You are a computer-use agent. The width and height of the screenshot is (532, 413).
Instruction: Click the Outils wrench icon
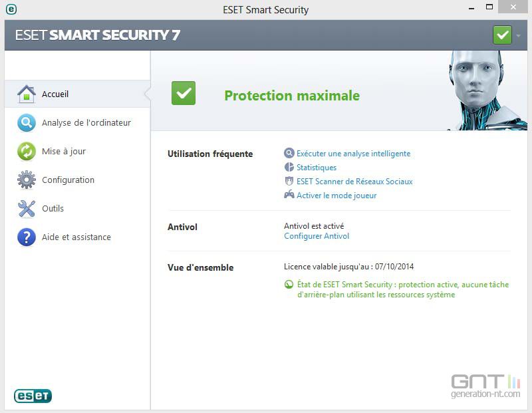pyautogui.click(x=27, y=208)
